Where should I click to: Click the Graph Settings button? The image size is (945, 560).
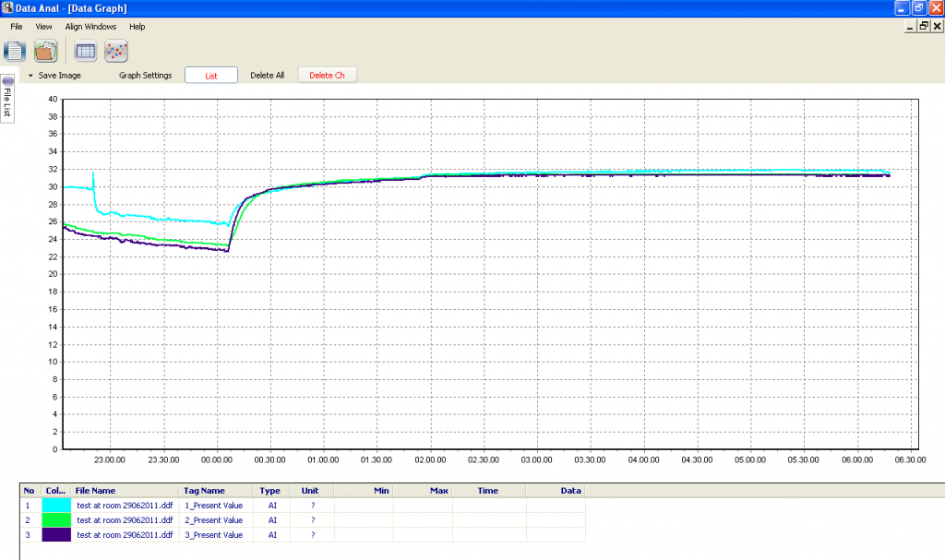pos(145,76)
